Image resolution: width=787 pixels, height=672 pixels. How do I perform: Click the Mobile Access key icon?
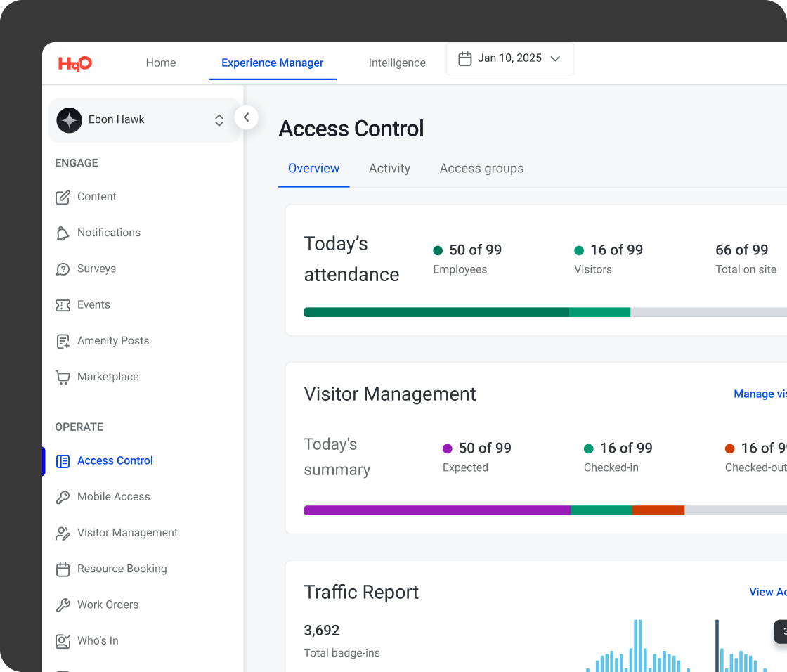tap(63, 497)
